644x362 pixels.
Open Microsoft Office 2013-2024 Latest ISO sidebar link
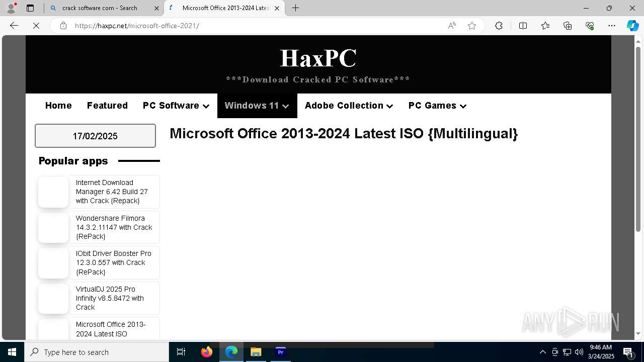(111, 329)
